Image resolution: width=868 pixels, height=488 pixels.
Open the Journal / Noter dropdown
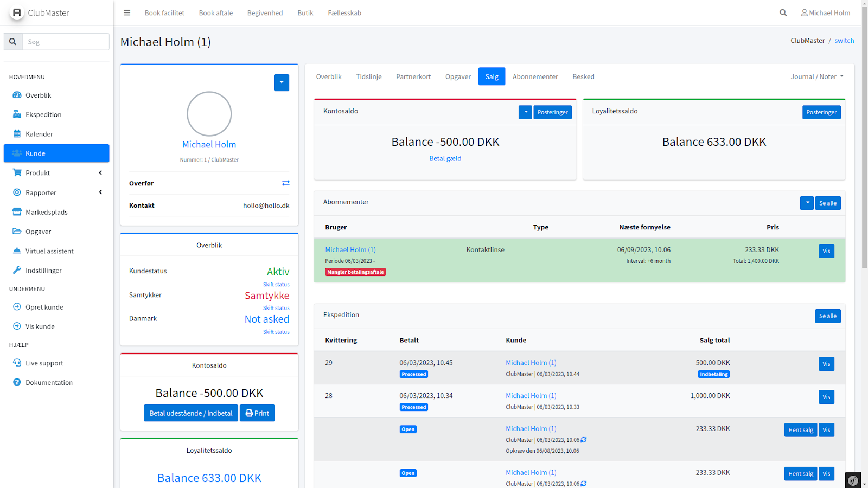pyautogui.click(x=816, y=77)
